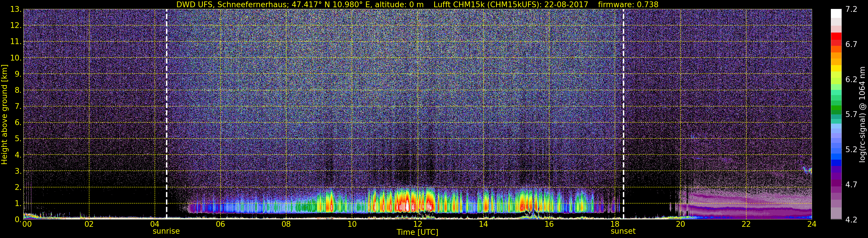The width and height of the screenshot is (868, 238).
Task: Click the '11.' tick on the height axis
Action: tap(16, 41)
